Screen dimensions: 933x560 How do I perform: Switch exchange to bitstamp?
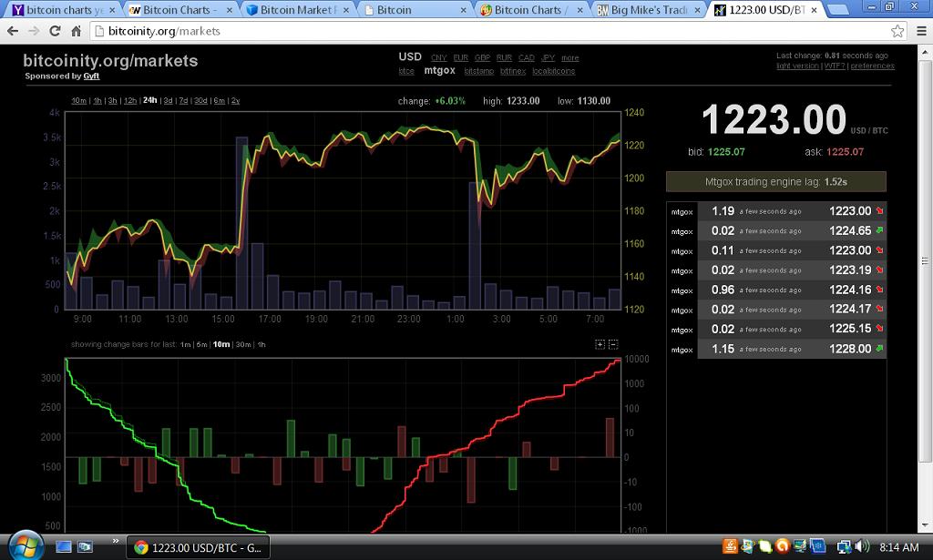[x=479, y=71]
